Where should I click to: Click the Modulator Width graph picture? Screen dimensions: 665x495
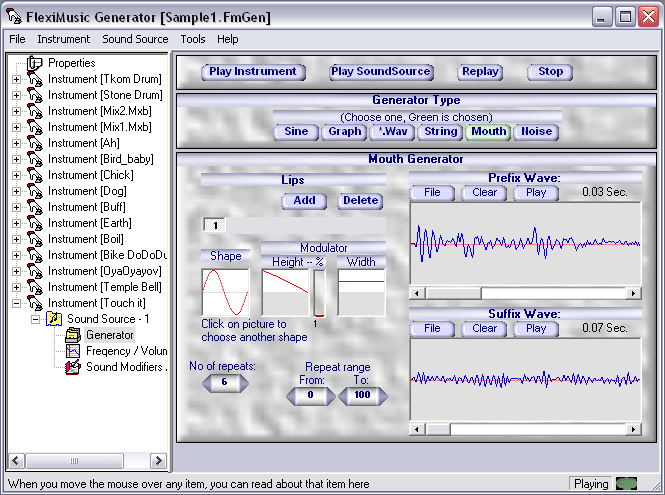[361, 292]
